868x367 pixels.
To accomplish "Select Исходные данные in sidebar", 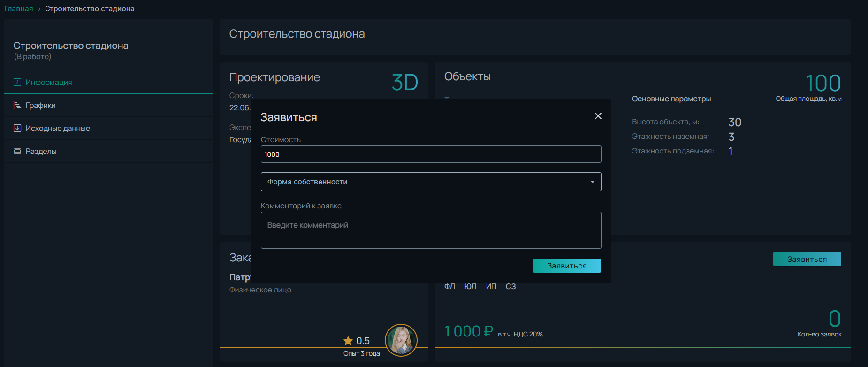I will [x=58, y=128].
